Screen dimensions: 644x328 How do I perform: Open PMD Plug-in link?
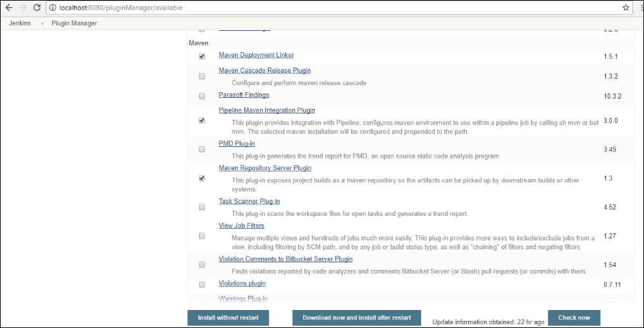(x=236, y=144)
